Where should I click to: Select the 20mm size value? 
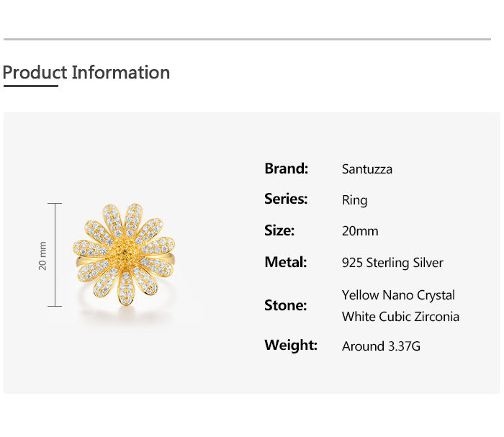(x=360, y=231)
